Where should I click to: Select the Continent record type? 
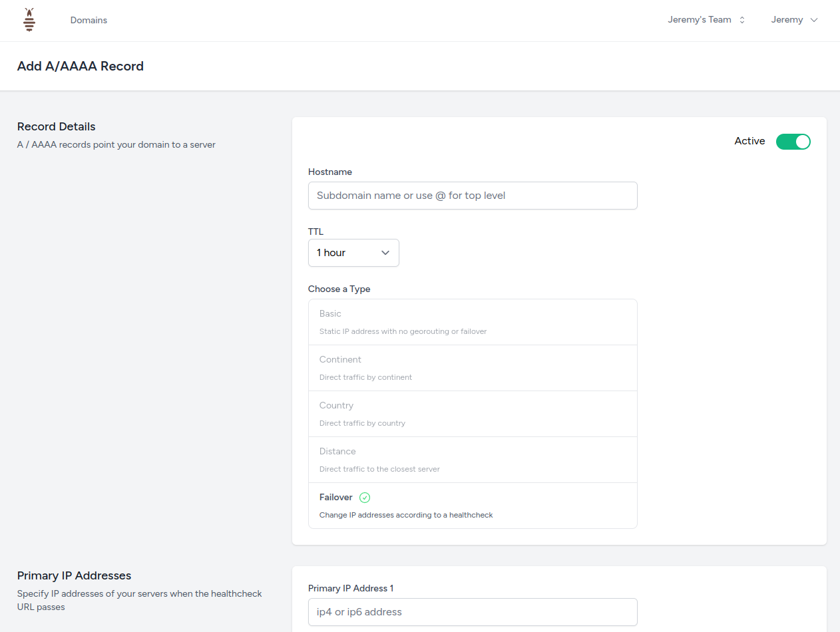coord(473,368)
